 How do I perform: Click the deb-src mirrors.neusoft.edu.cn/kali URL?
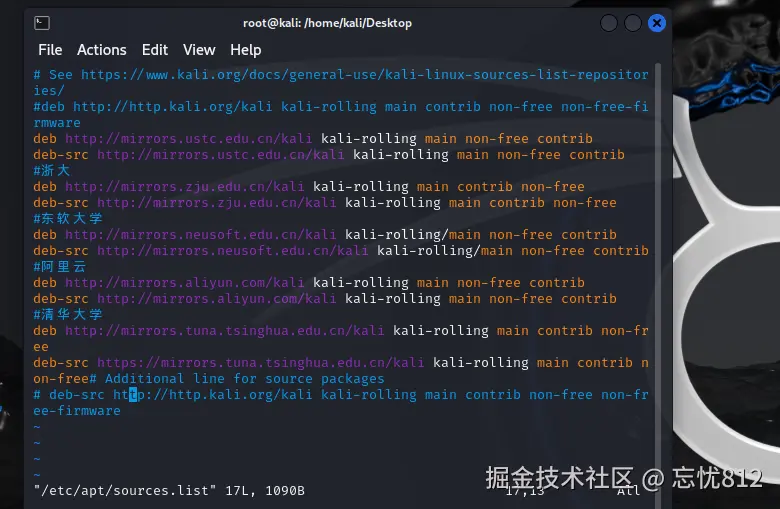232,250
